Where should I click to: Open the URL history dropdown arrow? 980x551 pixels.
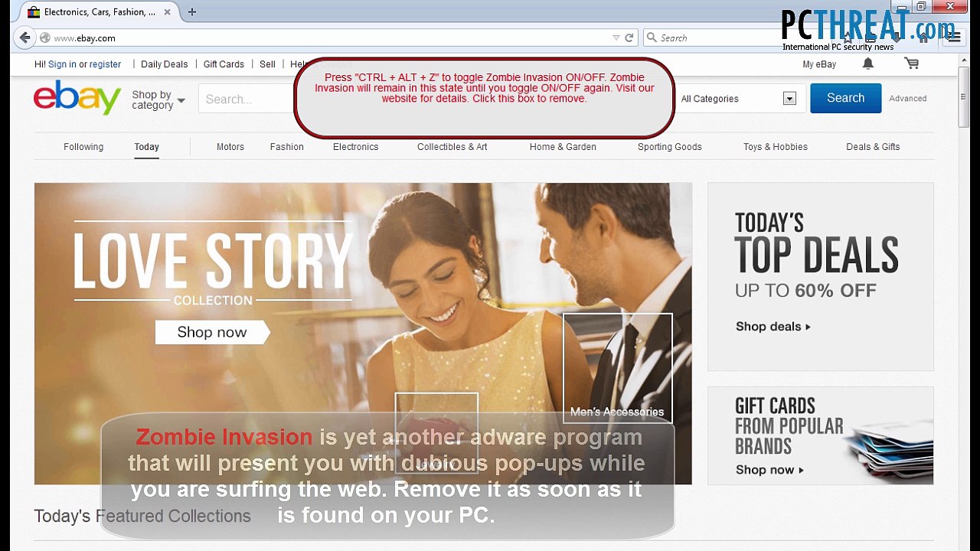pyautogui.click(x=616, y=37)
